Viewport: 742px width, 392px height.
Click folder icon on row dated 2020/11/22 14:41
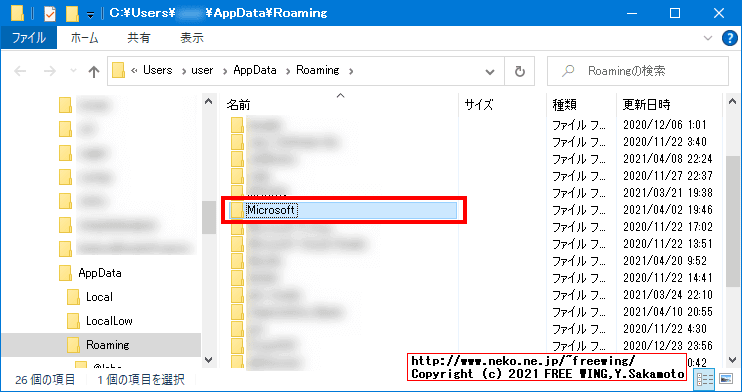coord(237,278)
